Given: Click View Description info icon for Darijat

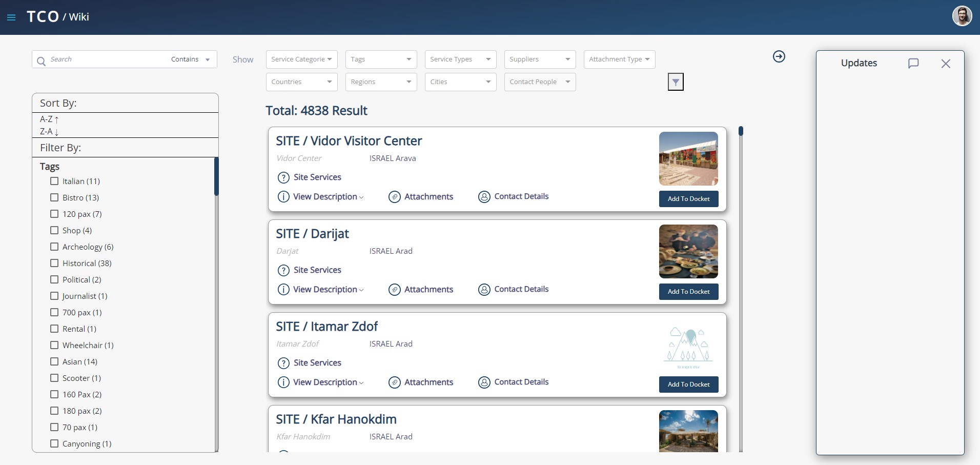Looking at the screenshot, I should pyautogui.click(x=283, y=290).
